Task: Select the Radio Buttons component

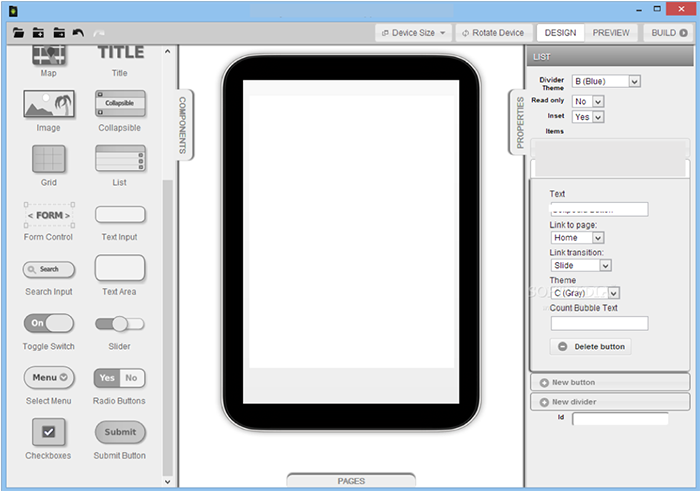Action: [120, 378]
